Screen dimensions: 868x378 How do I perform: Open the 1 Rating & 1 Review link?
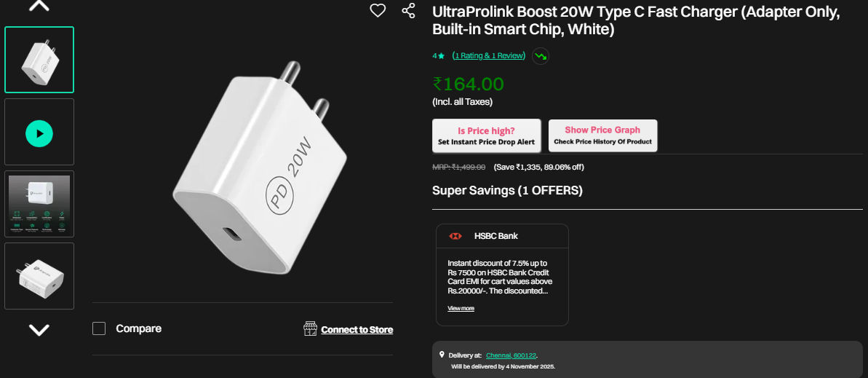pyautogui.click(x=488, y=56)
